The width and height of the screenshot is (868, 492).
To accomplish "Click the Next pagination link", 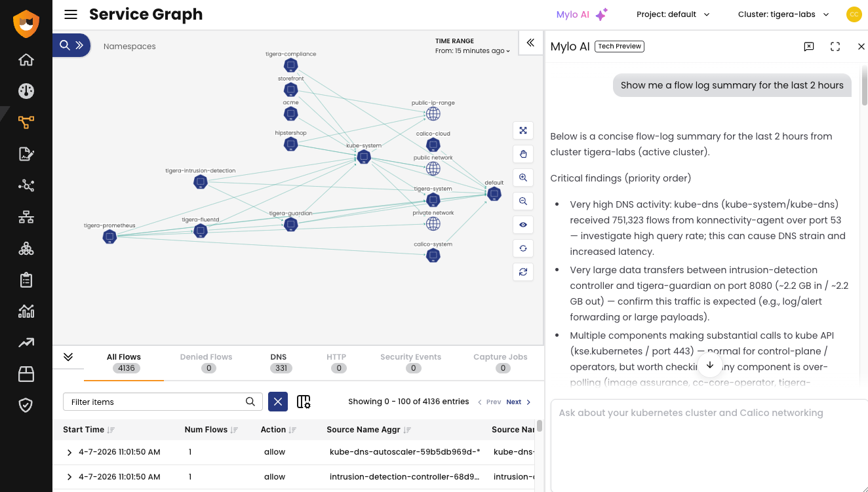I will pos(514,402).
